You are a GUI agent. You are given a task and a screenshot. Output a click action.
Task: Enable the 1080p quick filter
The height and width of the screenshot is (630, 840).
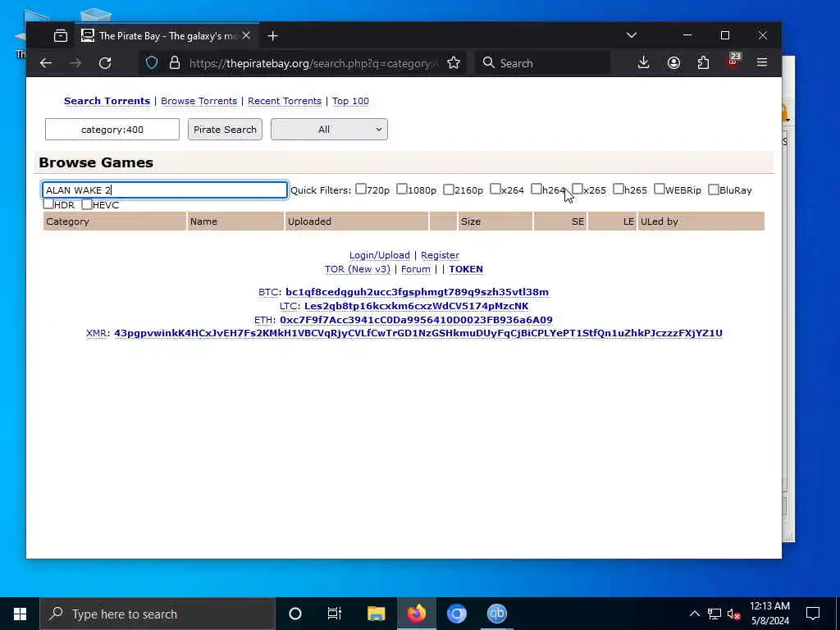point(402,189)
